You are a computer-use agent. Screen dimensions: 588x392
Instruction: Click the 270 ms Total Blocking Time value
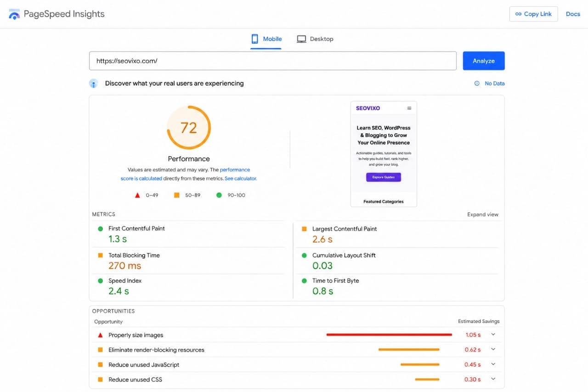pos(125,266)
